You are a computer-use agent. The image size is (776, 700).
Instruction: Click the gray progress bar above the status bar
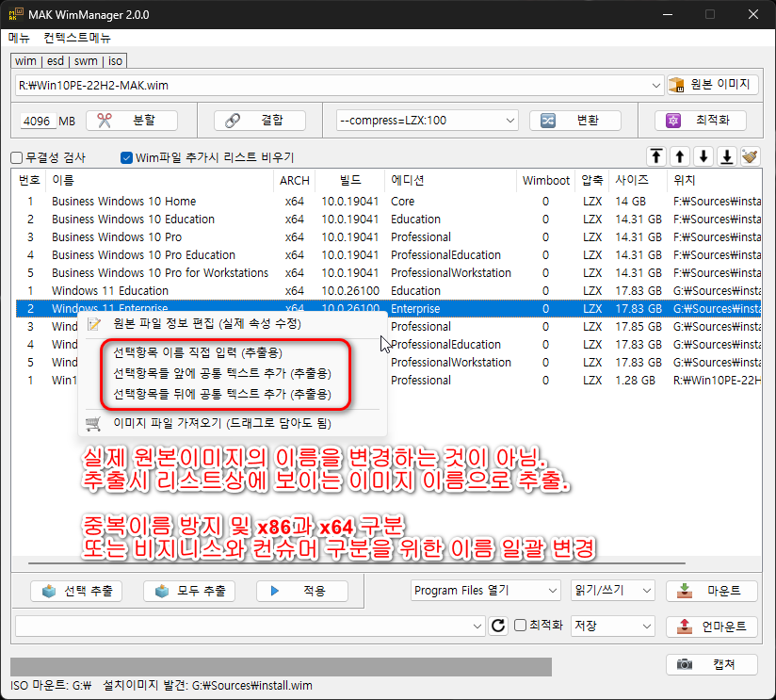[281, 667]
